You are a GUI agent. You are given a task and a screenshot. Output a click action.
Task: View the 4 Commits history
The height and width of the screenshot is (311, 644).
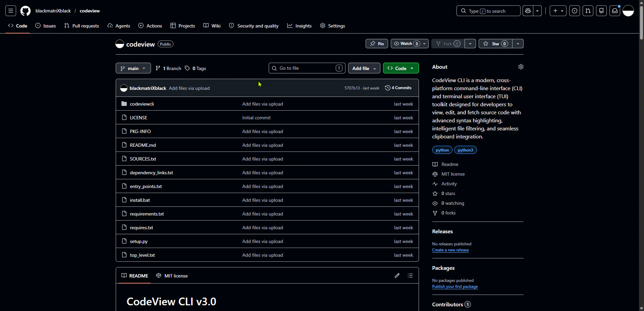(x=398, y=88)
